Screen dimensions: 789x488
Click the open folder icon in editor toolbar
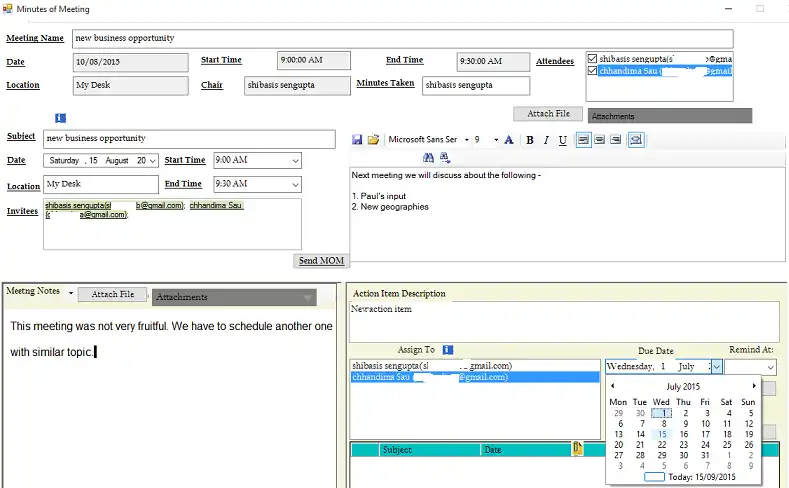click(373, 140)
